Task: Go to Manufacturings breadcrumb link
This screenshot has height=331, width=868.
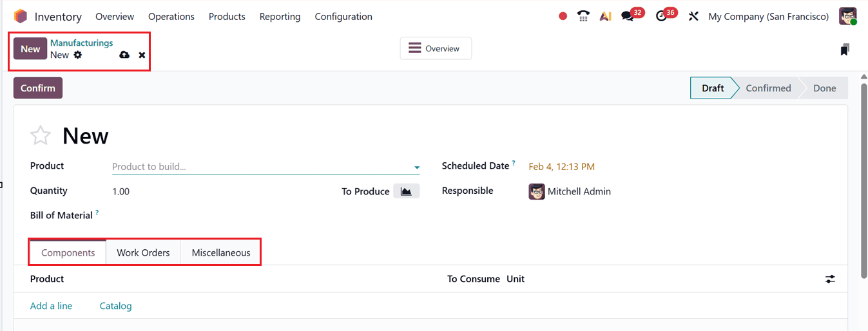Action: [x=82, y=43]
